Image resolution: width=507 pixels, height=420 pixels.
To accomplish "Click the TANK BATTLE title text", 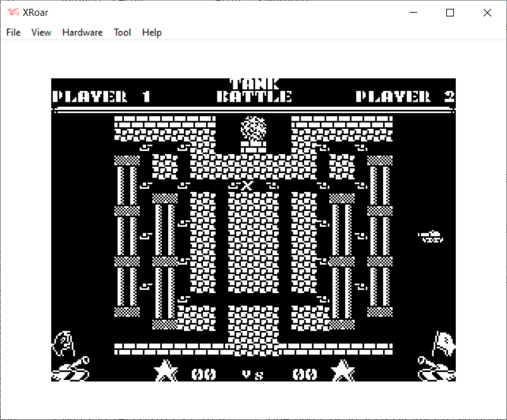I will tap(254, 91).
